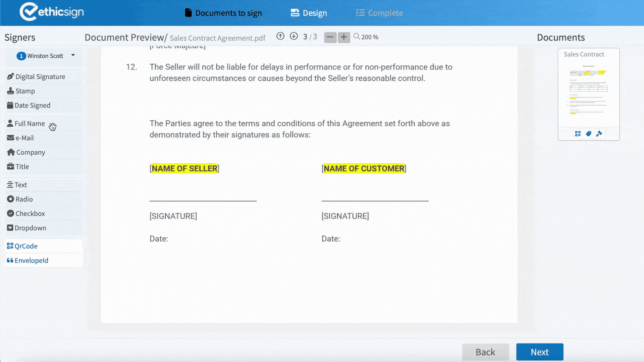
Task: Select the Radio field type
Action: tap(20, 199)
